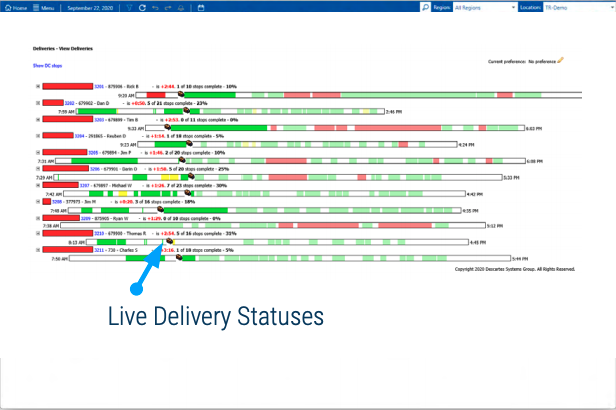Click the redo arrow icon
Image resolution: width=616 pixels, height=410 pixels.
(168, 7)
